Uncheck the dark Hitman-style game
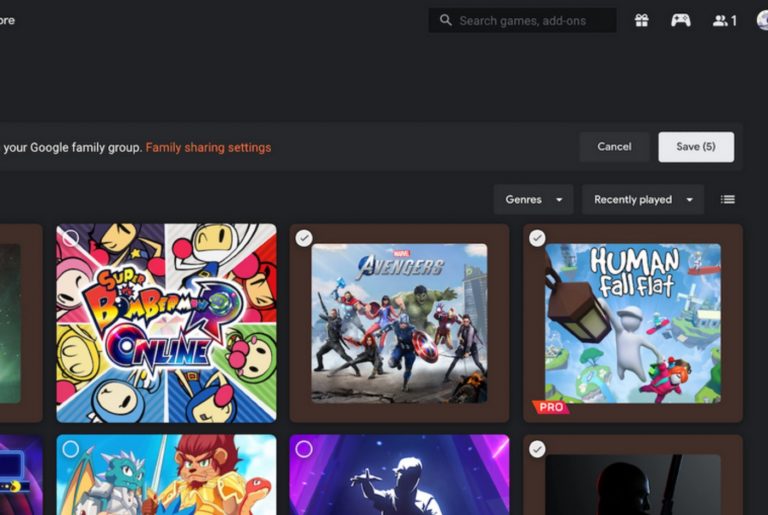This screenshot has height=515, width=768. pos(537,449)
